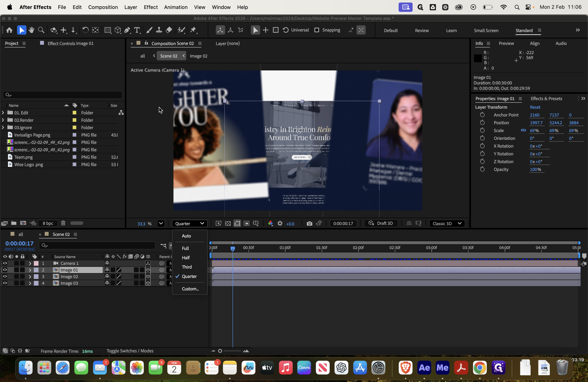Open the Classic 3D renderer dropdown

[447, 223]
